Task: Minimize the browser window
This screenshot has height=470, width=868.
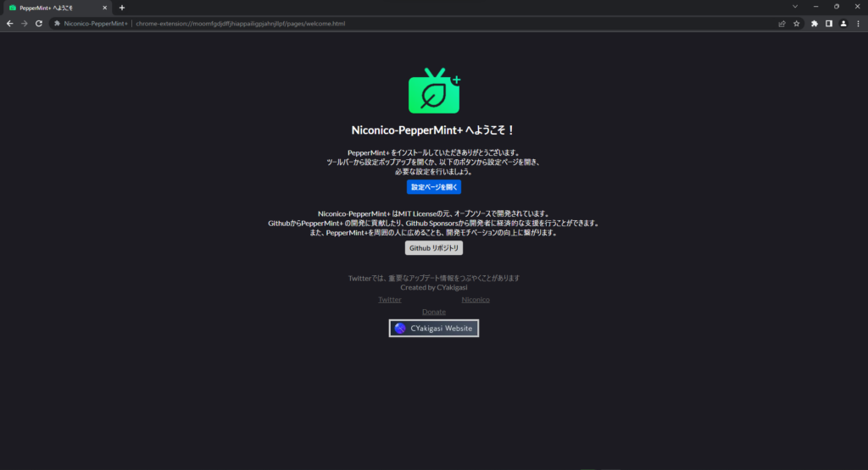Action: 816,7
